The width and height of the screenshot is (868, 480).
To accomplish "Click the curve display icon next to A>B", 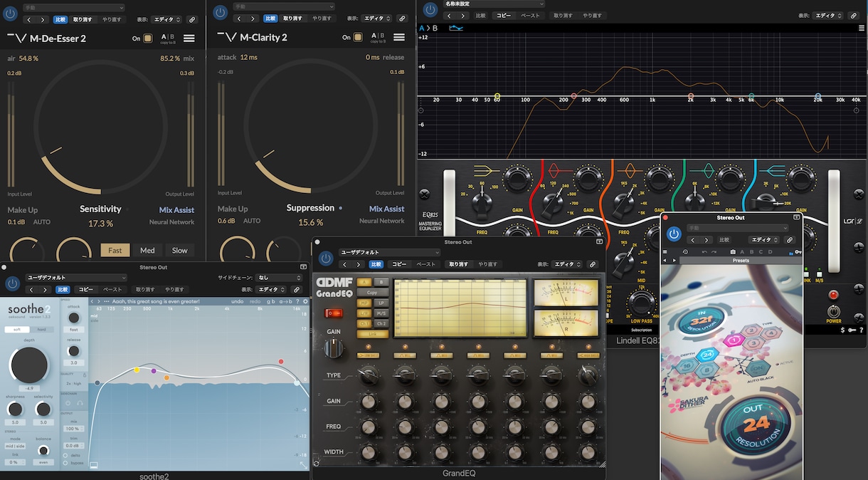I will click(x=456, y=28).
